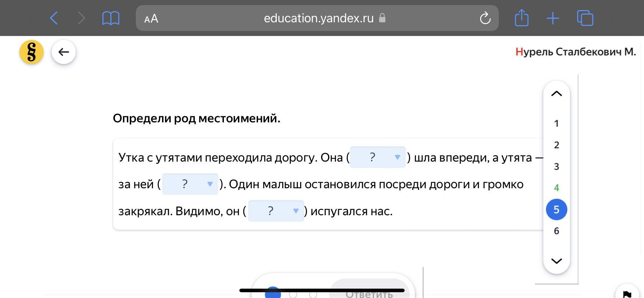Open the dropdown after «Видимо, он»

(276, 211)
